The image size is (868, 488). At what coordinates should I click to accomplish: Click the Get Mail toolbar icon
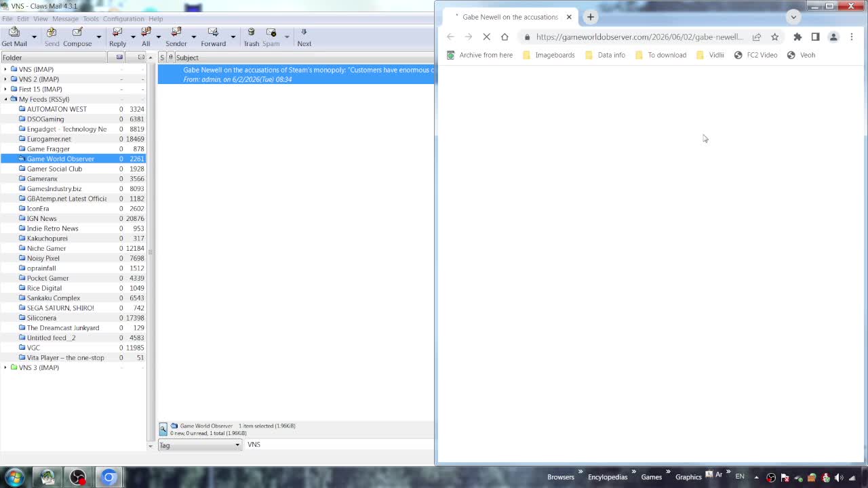14,37
